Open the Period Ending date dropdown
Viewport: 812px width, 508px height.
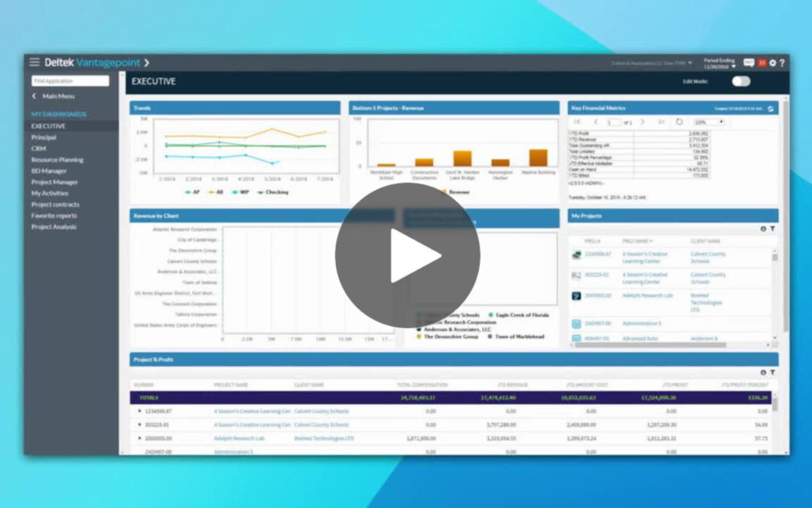720,64
